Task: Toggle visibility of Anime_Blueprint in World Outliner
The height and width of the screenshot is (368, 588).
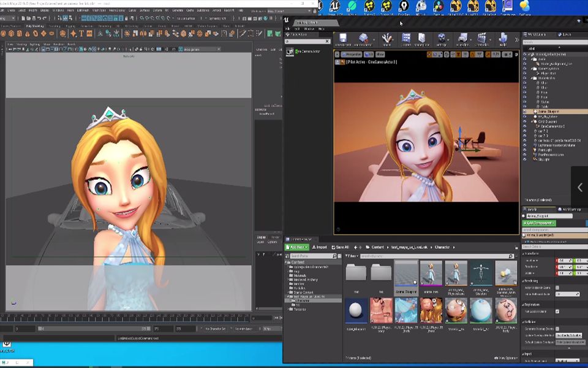Action: click(524, 110)
